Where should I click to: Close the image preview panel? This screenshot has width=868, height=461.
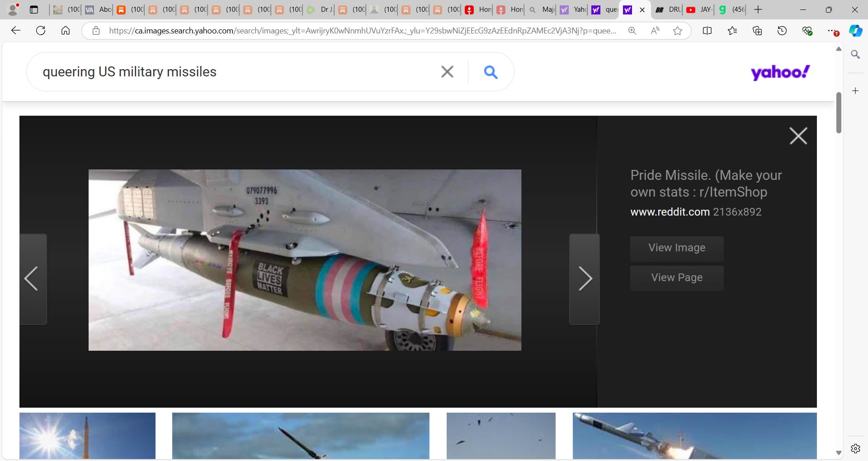point(798,136)
